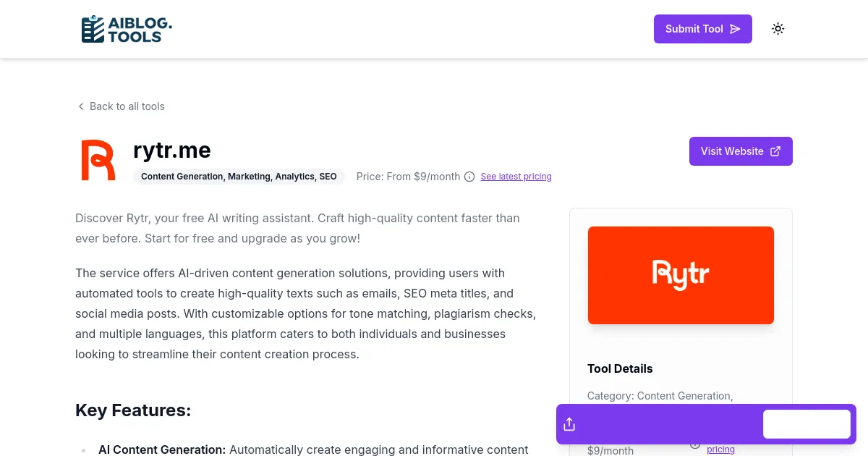
Task: Select the Content Generation, Marketing category badge
Action: [239, 177]
